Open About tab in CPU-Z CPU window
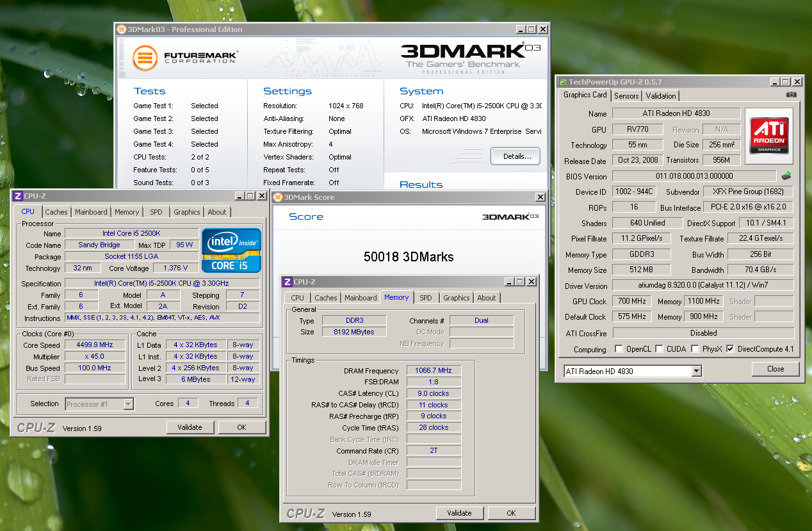 pyautogui.click(x=217, y=212)
